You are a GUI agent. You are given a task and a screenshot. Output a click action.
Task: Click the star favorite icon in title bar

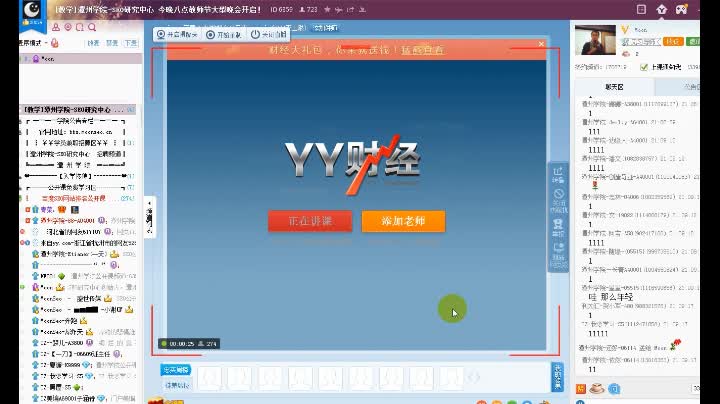point(327,9)
